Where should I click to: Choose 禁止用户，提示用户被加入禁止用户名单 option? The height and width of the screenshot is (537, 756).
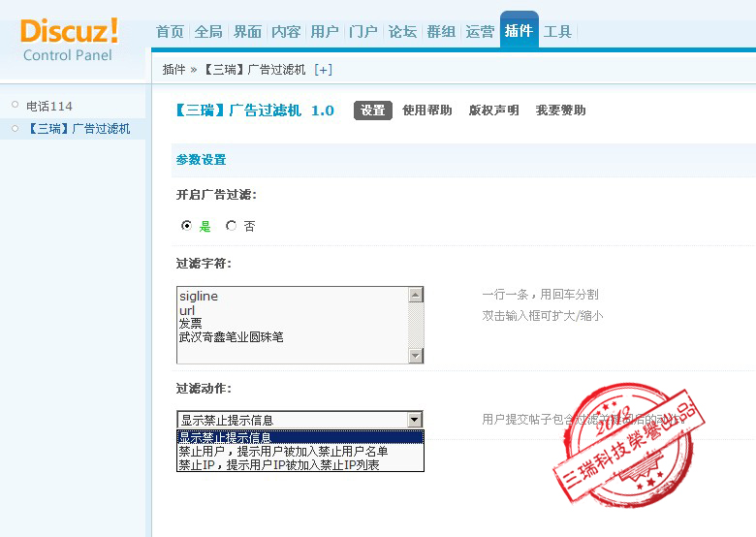(299, 451)
